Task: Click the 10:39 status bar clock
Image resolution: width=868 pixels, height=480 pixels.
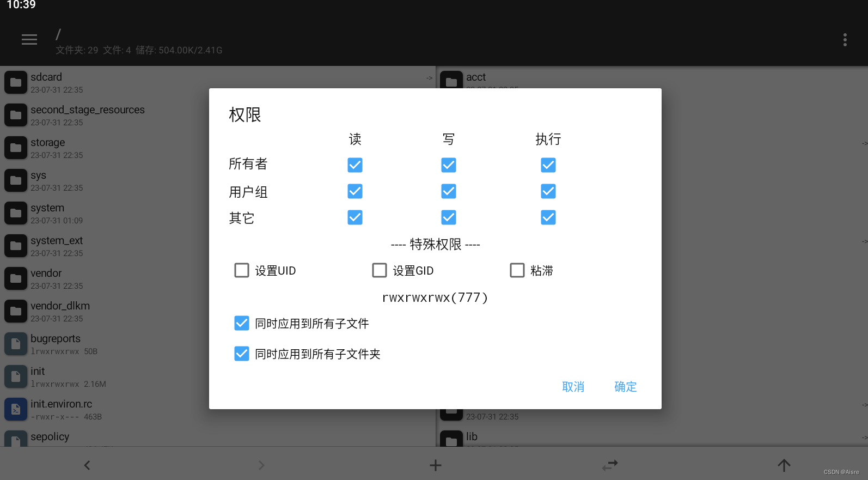Action: point(21,5)
